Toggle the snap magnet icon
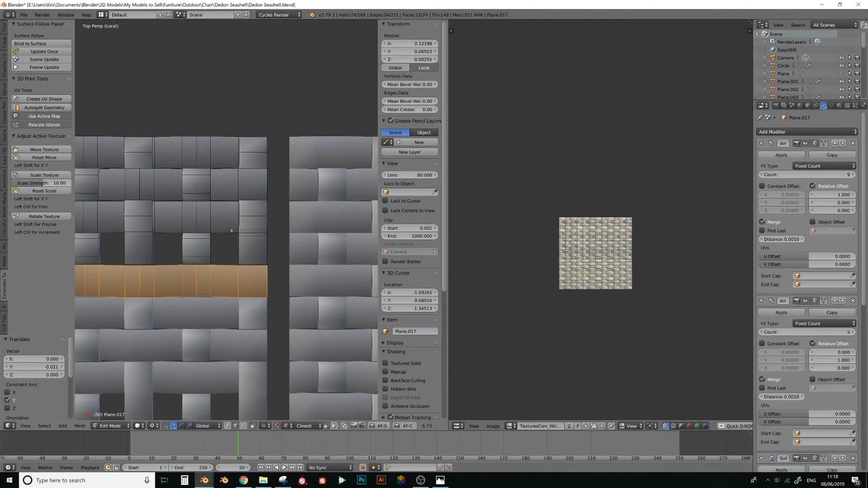Image resolution: width=868 pixels, height=488 pixels. point(277,426)
